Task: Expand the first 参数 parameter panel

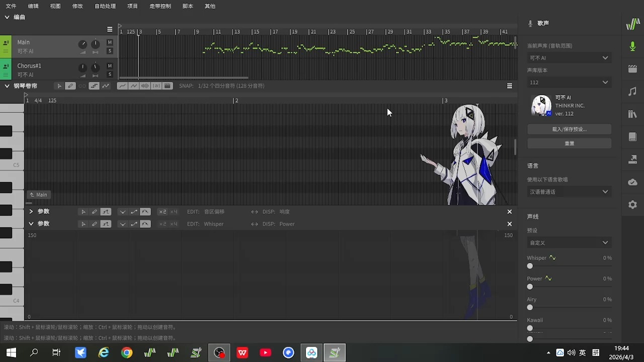Action: coord(31,212)
